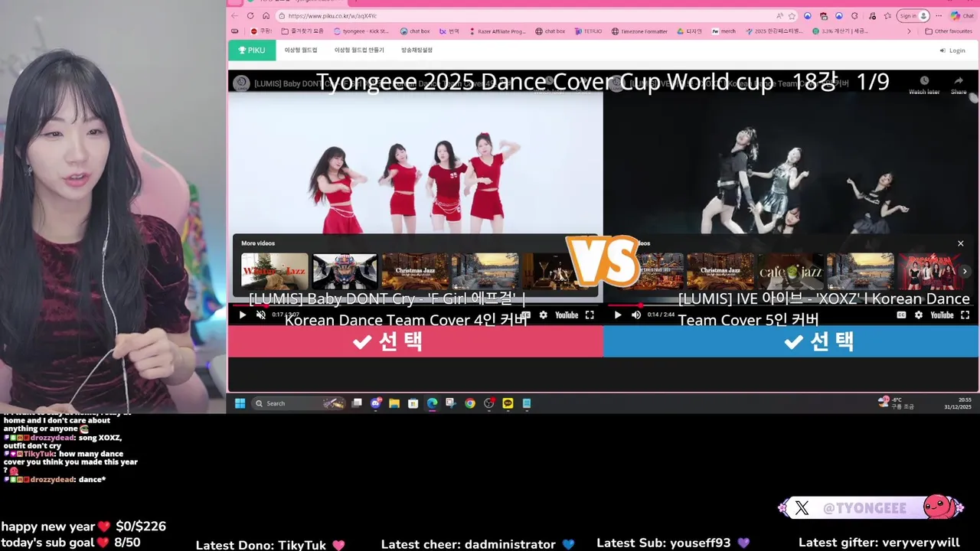
Task: Open the tyongeee - Kick bookmark
Action: click(x=361, y=31)
